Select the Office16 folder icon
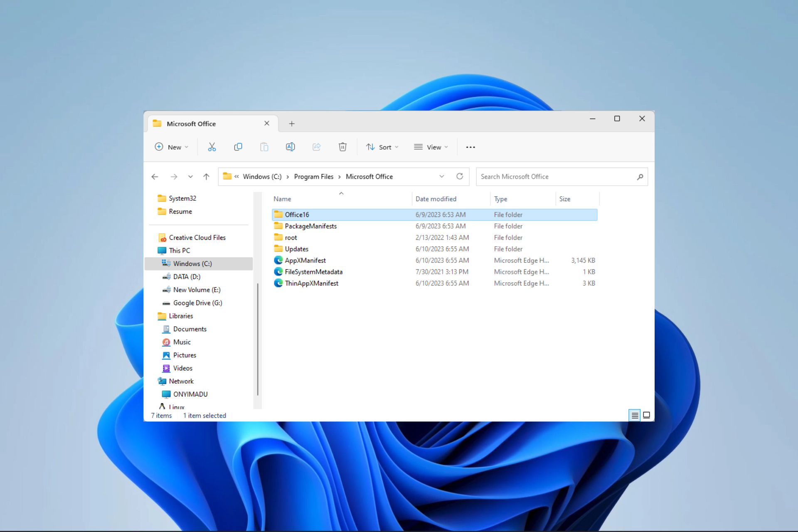 pyautogui.click(x=278, y=214)
